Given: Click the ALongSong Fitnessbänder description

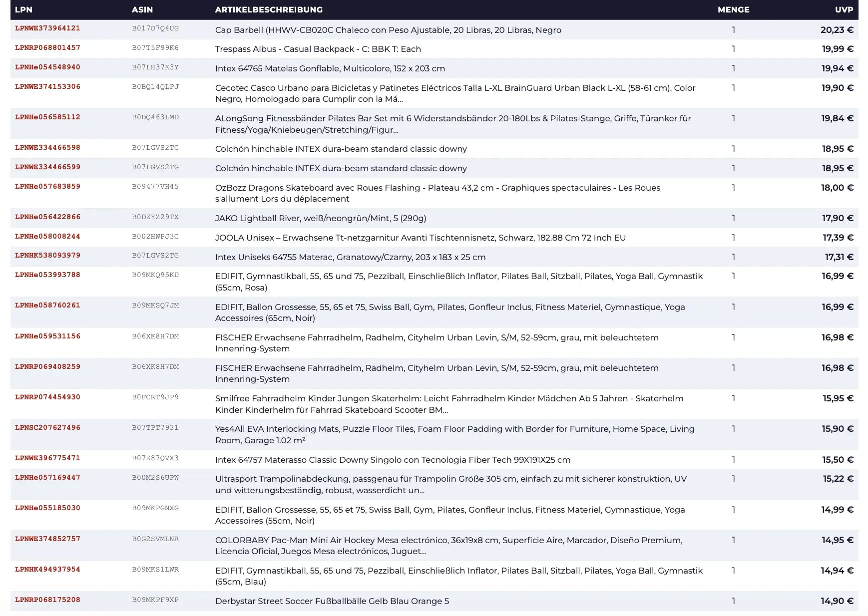Looking at the screenshot, I should [453, 124].
